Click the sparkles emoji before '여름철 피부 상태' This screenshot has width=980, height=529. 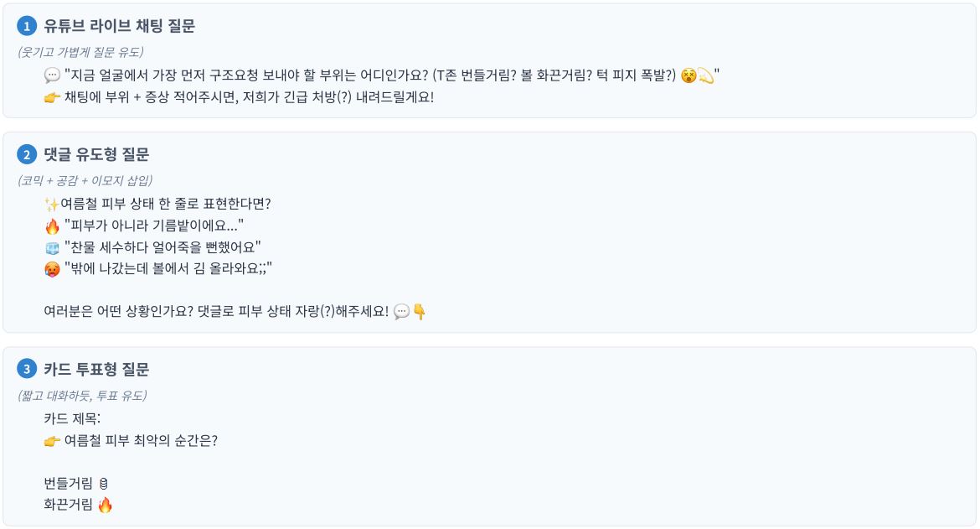click(51, 204)
